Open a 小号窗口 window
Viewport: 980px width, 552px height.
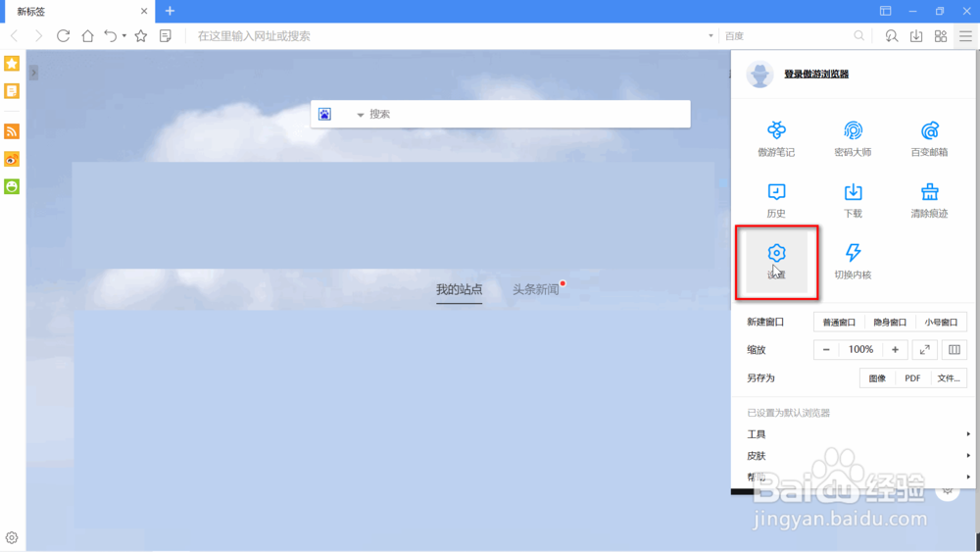941,323
